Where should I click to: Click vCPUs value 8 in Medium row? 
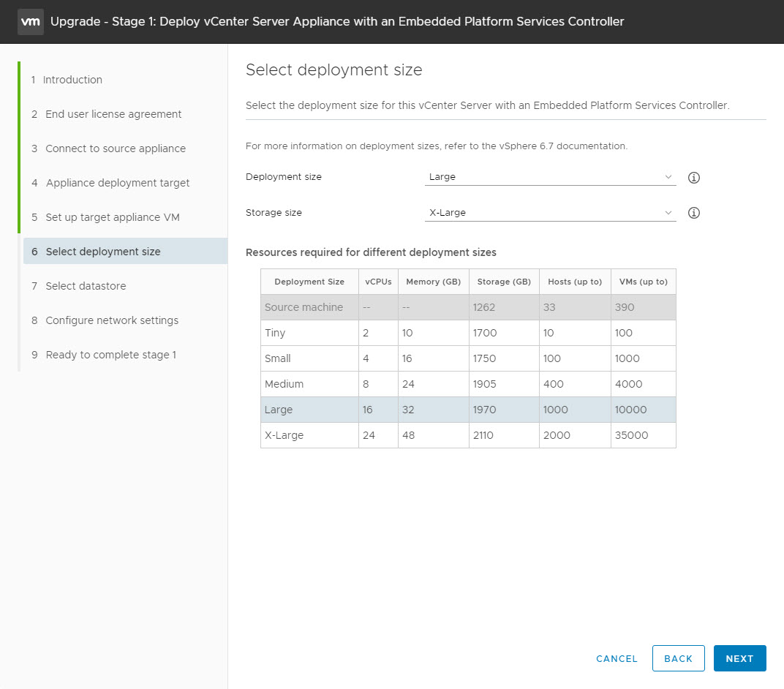[366, 385]
